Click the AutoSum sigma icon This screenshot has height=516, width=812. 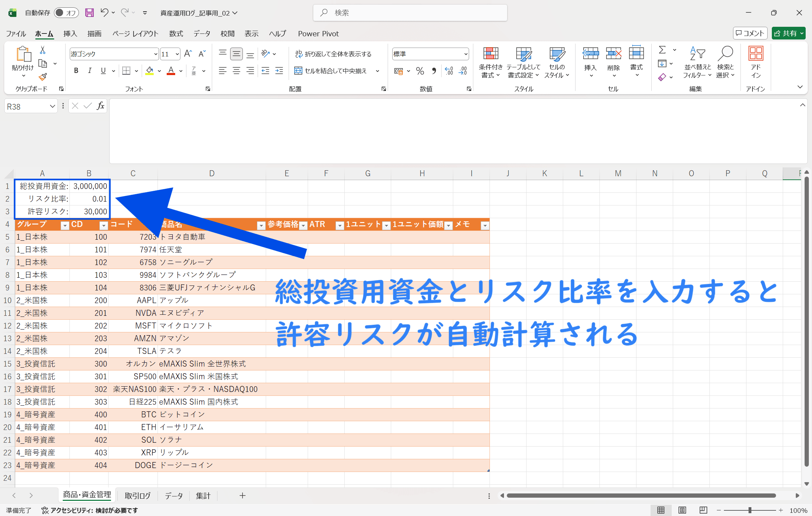(662, 50)
